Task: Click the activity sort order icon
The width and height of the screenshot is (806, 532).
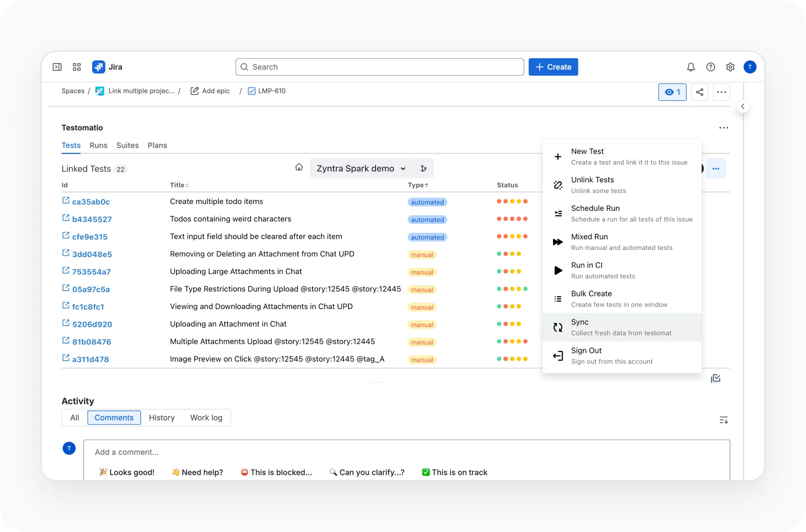Action: point(724,420)
